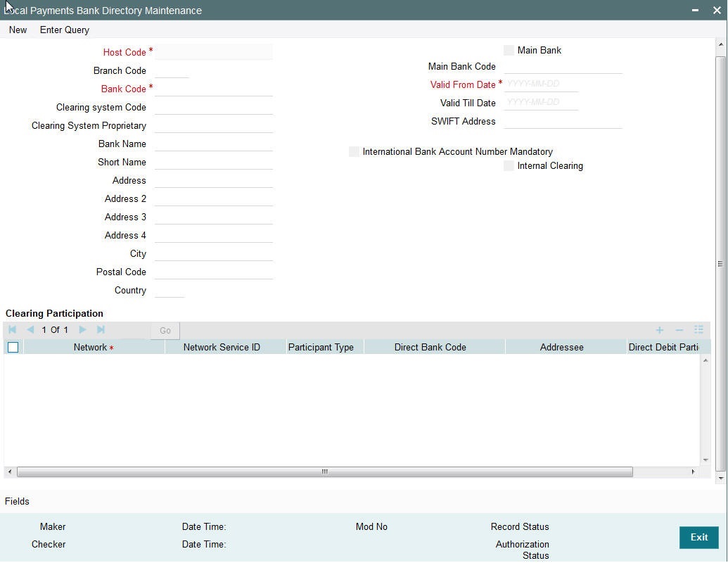Go to previous page of Clearing Participation
The width and height of the screenshot is (728, 563).
pyautogui.click(x=30, y=330)
